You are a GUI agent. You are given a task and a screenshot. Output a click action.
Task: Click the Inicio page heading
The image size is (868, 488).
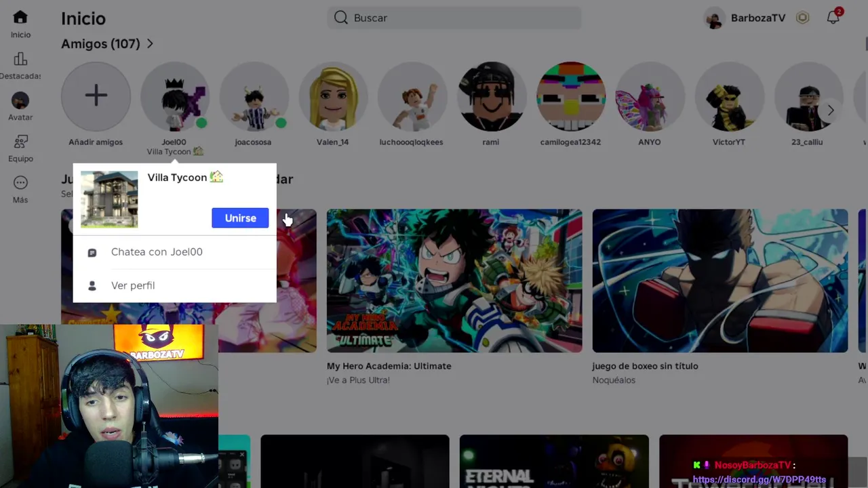pyautogui.click(x=83, y=18)
